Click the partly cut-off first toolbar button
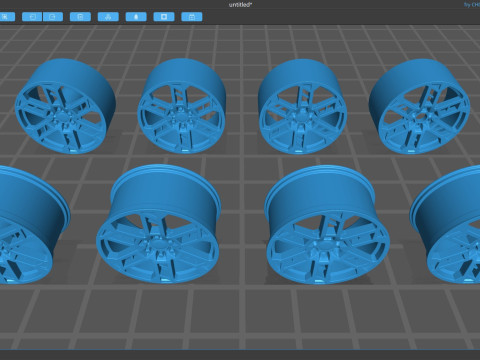The image size is (480, 360). click(7, 17)
